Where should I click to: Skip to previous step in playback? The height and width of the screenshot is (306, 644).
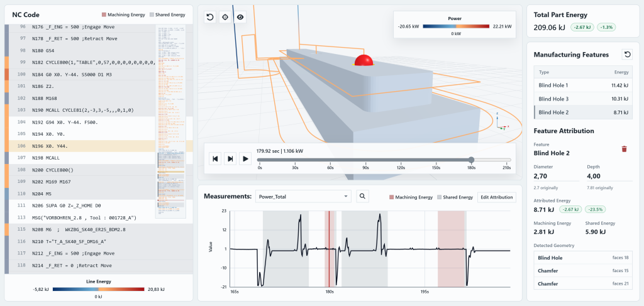click(215, 158)
